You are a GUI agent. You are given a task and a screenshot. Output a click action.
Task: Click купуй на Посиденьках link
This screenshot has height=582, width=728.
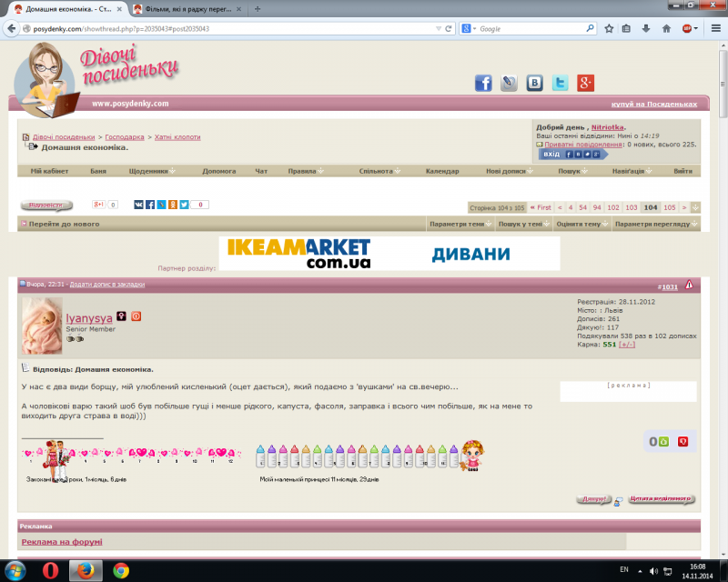pyautogui.click(x=653, y=104)
